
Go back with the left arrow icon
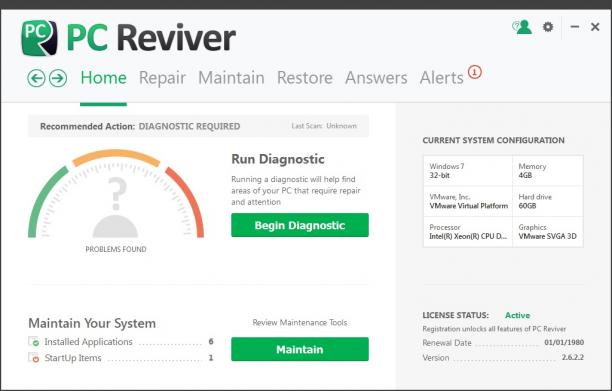(x=36, y=78)
